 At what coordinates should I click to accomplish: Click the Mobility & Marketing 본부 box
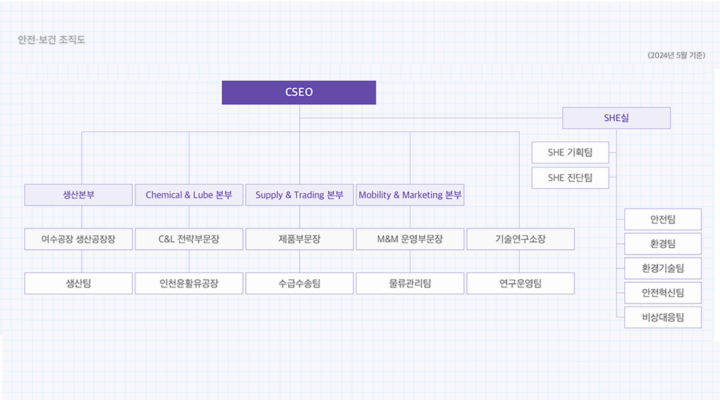coord(410,194)
